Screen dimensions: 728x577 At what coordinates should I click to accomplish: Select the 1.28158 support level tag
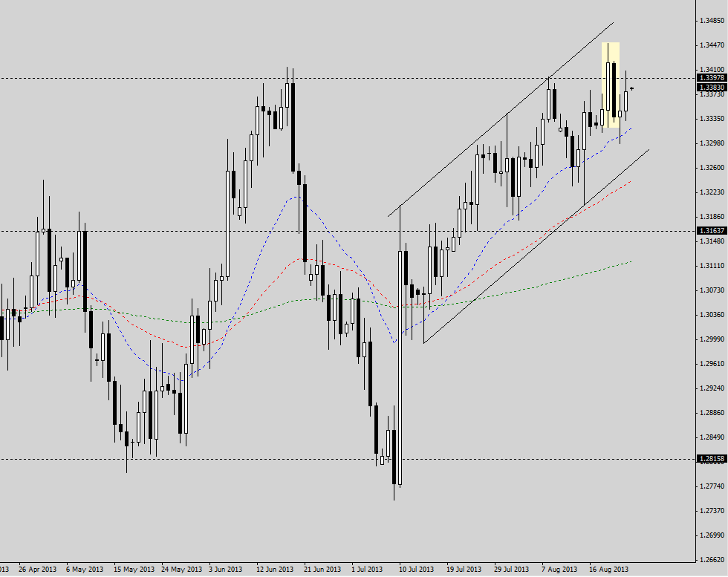tap(711, 459)
